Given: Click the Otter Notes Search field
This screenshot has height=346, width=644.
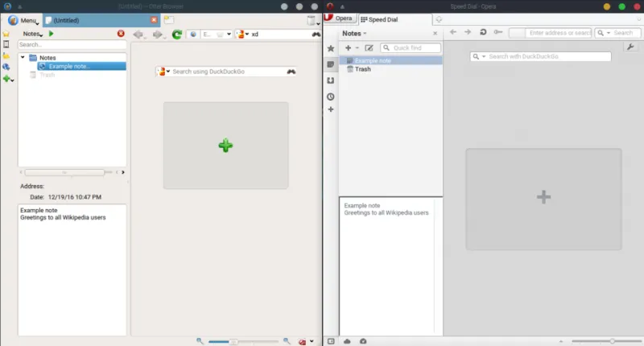Looking at the screenshot, I should point(72,44).
